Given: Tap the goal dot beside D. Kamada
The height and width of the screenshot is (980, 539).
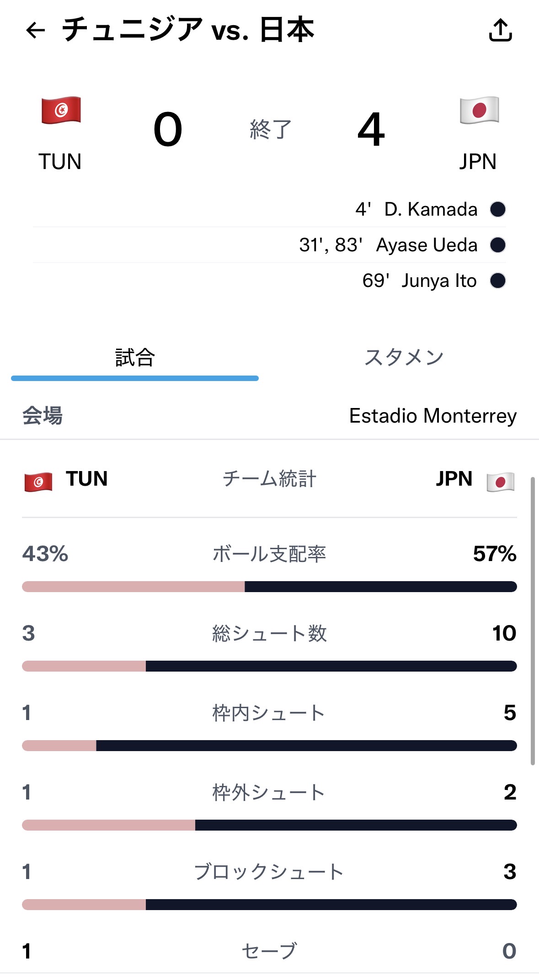Looking at the screenshot, I should coord(498,209).
